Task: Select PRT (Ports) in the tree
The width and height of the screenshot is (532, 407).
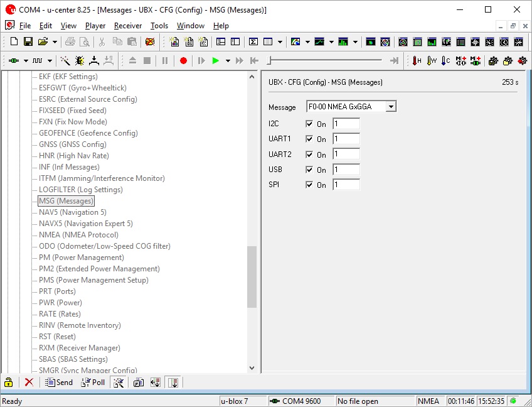Action: pos(57,291)
